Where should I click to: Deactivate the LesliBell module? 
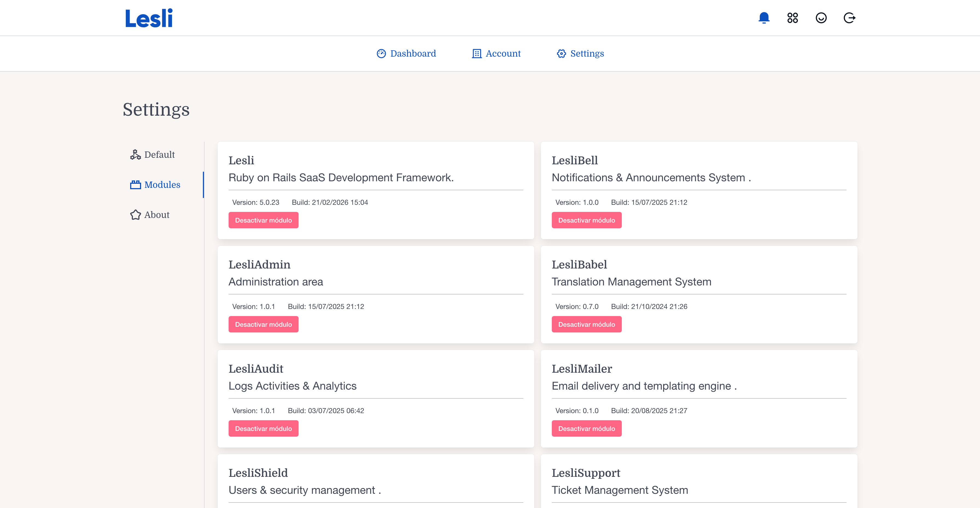(586, 220)
